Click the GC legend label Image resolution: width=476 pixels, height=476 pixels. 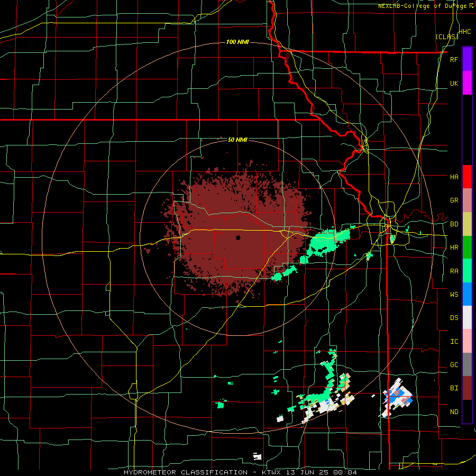(x=454, y=364)
